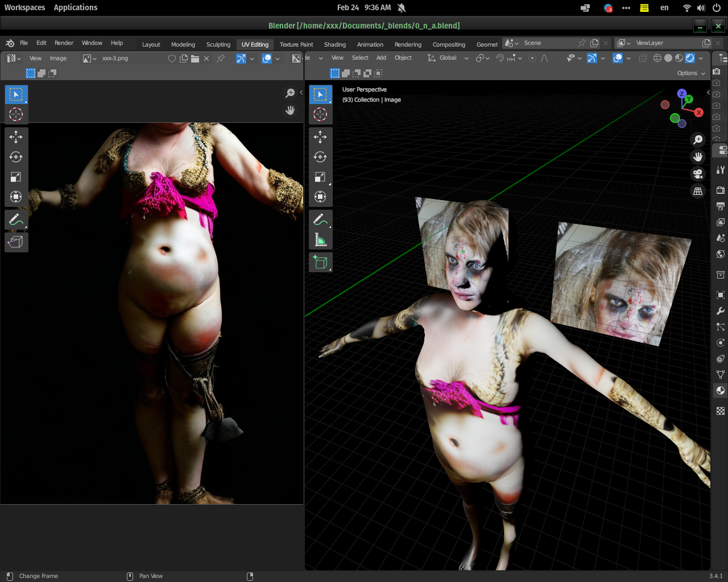This screenshot has width=728, height=582.
Task: Open the World properties tab
Action: (x=721, y=254)
